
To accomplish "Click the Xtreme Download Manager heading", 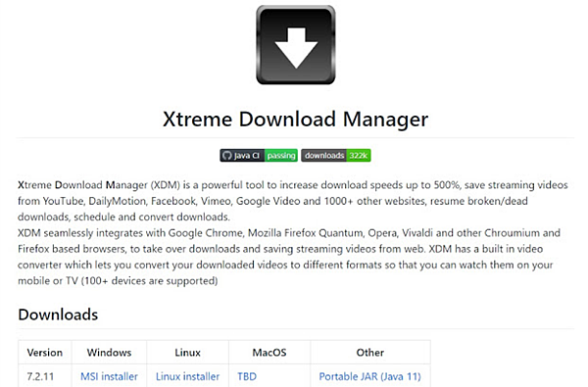I will pos(296,120).
